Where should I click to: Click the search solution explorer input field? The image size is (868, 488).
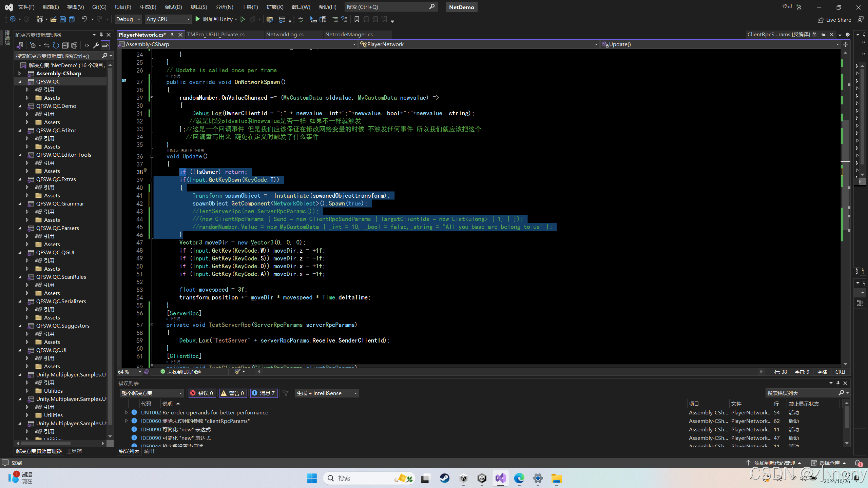click(x=58, y=56)
